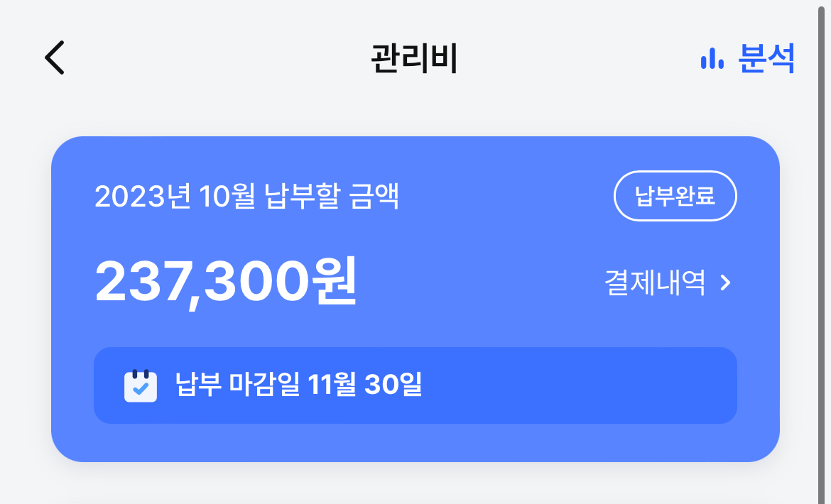Viewport: 831px width, 504px height.
Task: Click the bar chart icon beside 분석
Action: click(x=712, y=59)
